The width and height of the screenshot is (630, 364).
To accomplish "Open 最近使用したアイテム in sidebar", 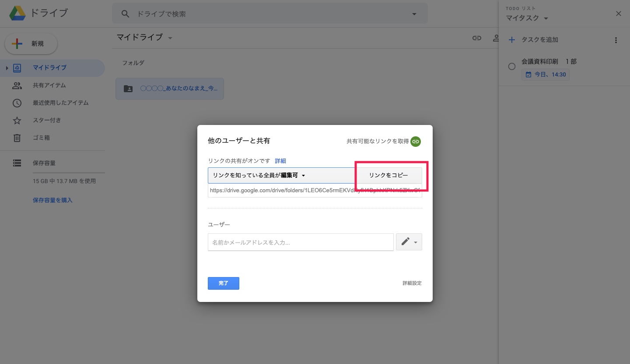I will tap(52, 103).
